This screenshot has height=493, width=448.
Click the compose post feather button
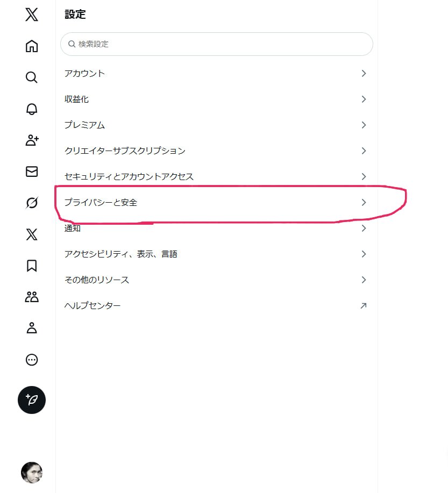(32, 399)
